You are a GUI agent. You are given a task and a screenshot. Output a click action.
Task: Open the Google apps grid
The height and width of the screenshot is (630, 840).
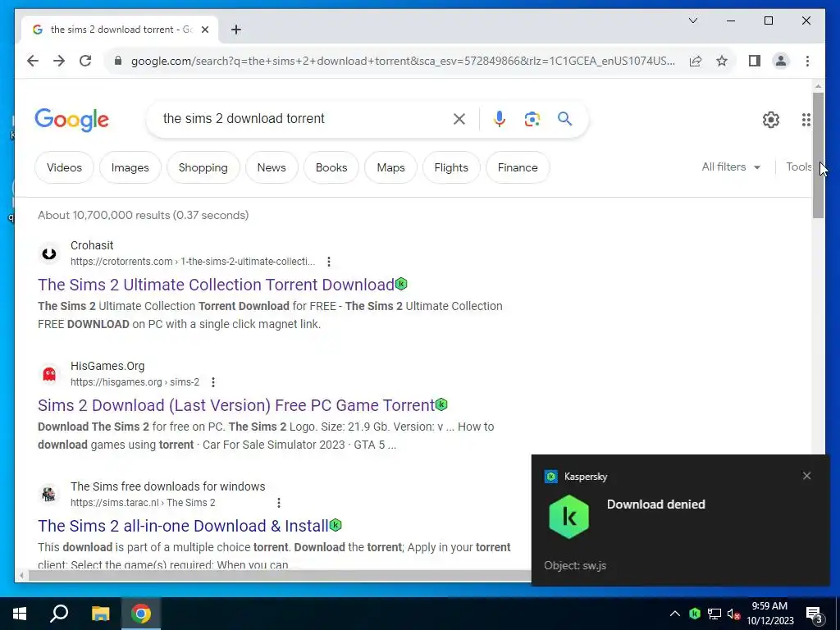point(806,120)
